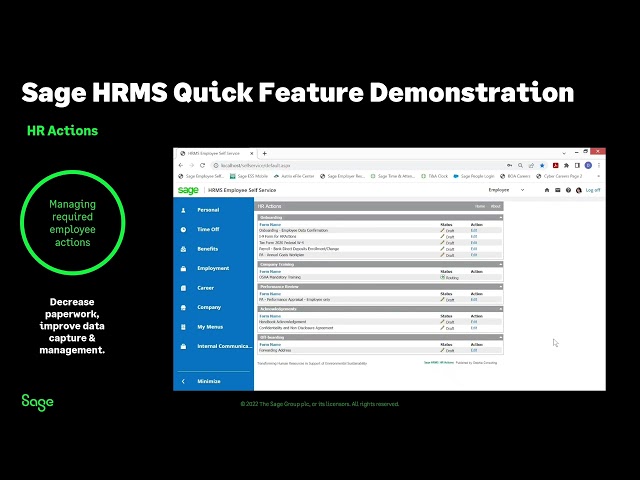Click the Internal Communications icon
The width and height of the screenshot is (640, 480).
pyautogui.click(x=183, y=347)
